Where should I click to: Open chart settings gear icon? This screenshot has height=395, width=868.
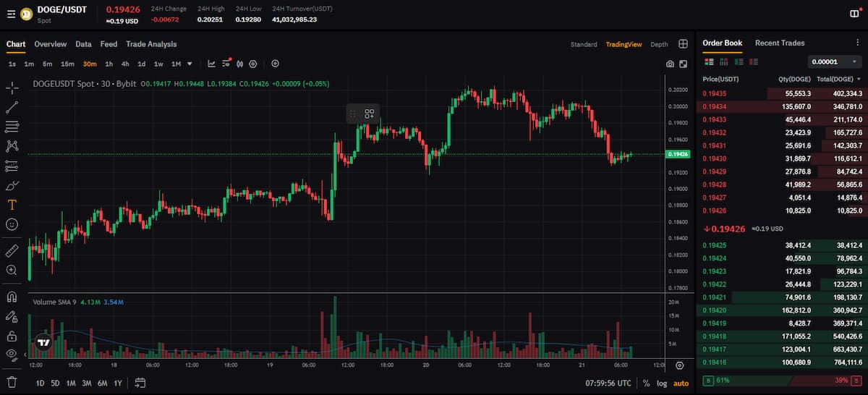(x=253, y=64)
